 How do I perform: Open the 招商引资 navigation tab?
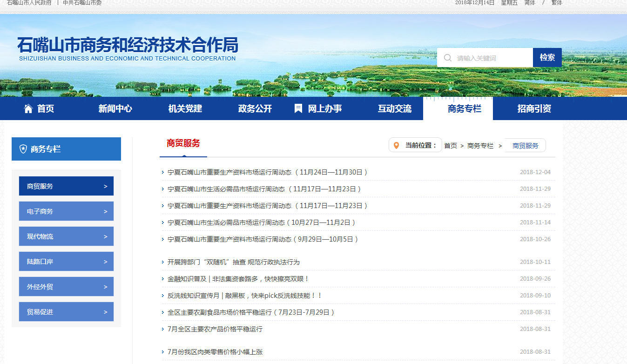[534, 109]
